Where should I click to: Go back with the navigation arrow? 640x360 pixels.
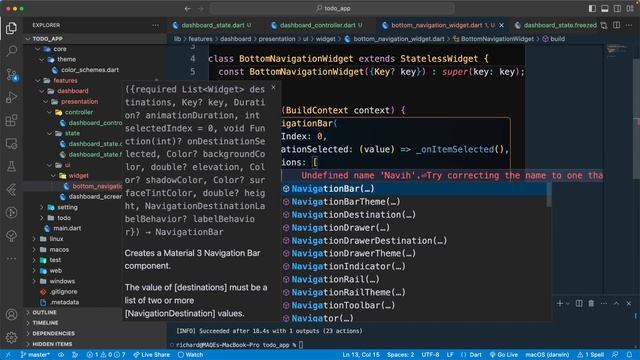click(187, 8)
